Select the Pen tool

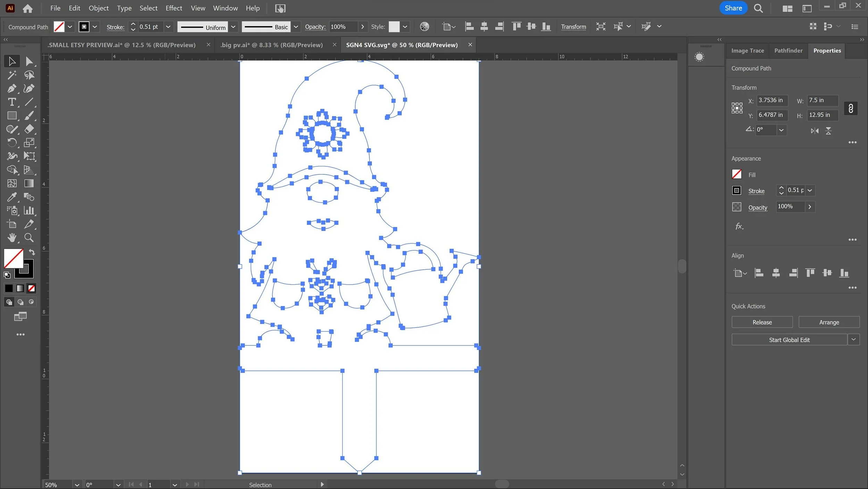pos(11,89)
